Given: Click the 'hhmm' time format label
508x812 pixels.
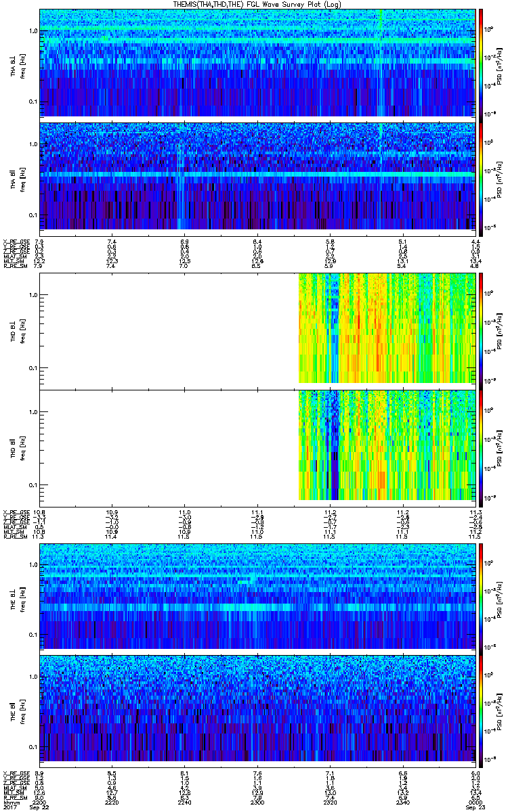Looking at the screenshot, I should 10,801.
